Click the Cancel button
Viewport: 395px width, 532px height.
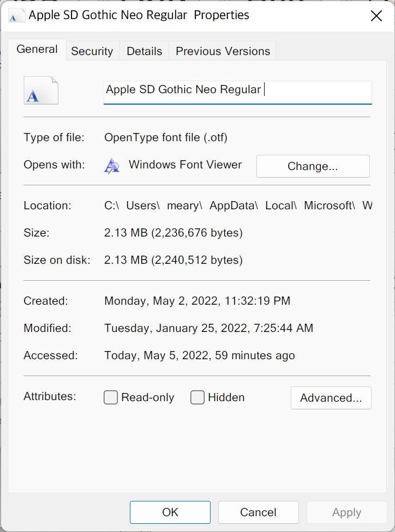pyautogui.click(x=259, y=512)
